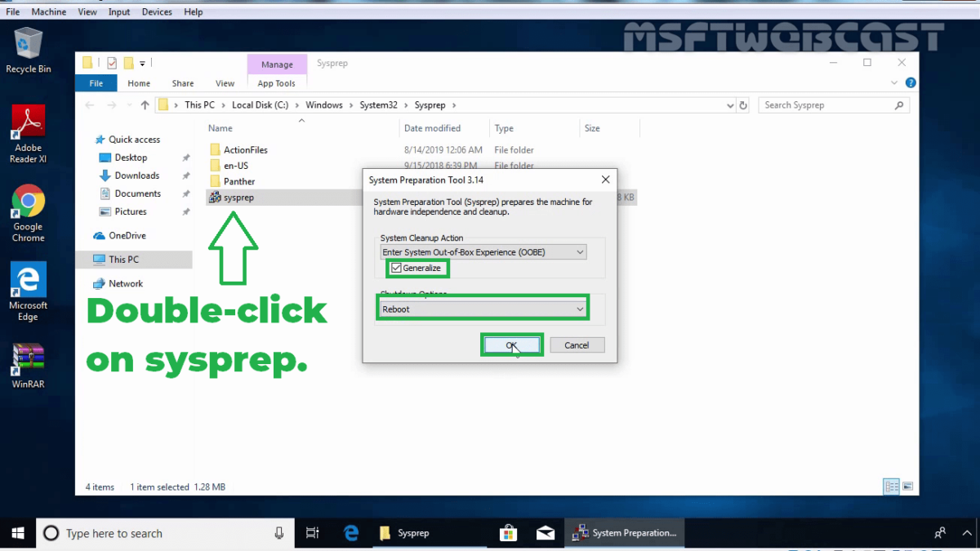The width and height of the screenshot is (980, 551).
Task: Open the Share ribbon tab
Action: coord(183,83)
